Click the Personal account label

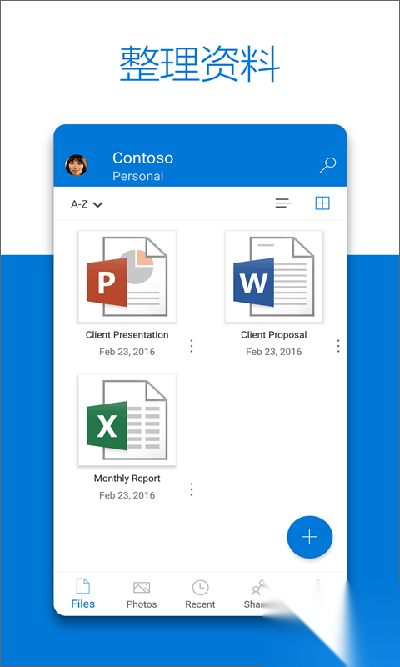(137, 176)
